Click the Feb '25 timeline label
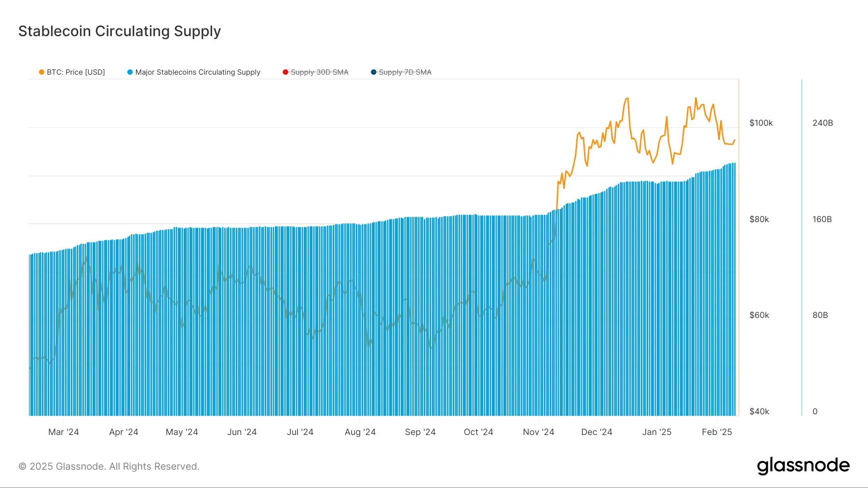The image size is (868, 488). pyautogui.click(x=717, y=432)
